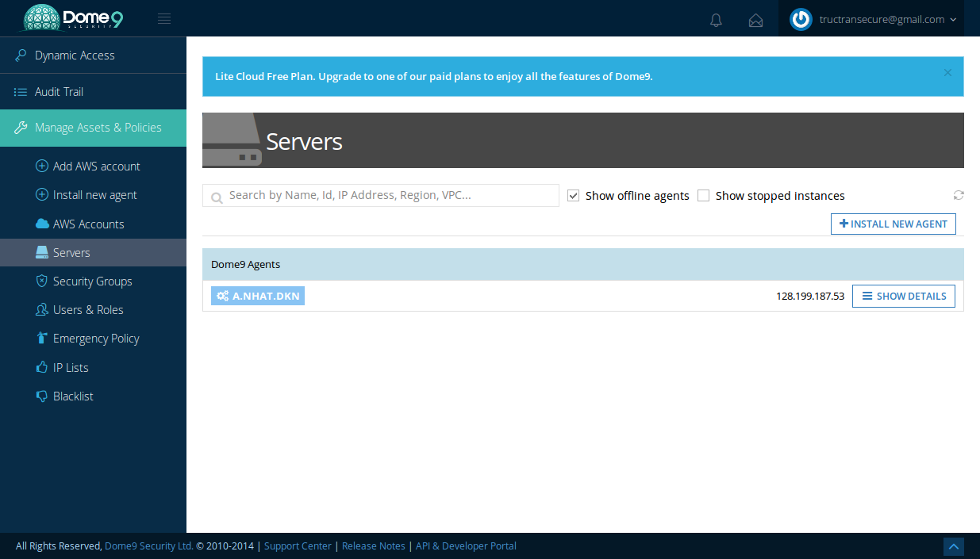Click the power icon avatar in header
Viewport: 980px width, 559px height.
click(x=801, y=19)
